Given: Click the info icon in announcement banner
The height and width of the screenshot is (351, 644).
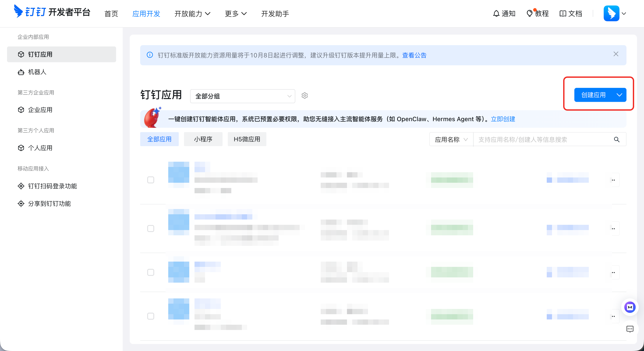Looking at the screenshot, I should tap(150, 55).
